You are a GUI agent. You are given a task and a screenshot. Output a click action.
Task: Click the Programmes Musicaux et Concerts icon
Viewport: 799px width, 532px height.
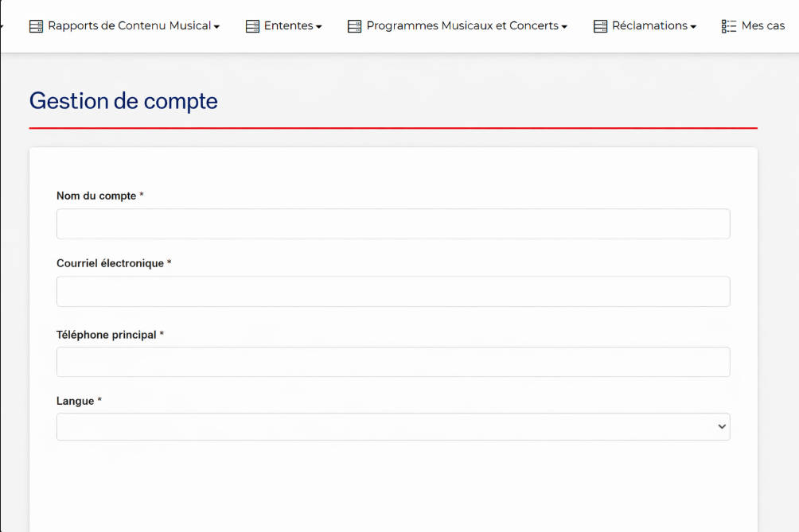354,26
